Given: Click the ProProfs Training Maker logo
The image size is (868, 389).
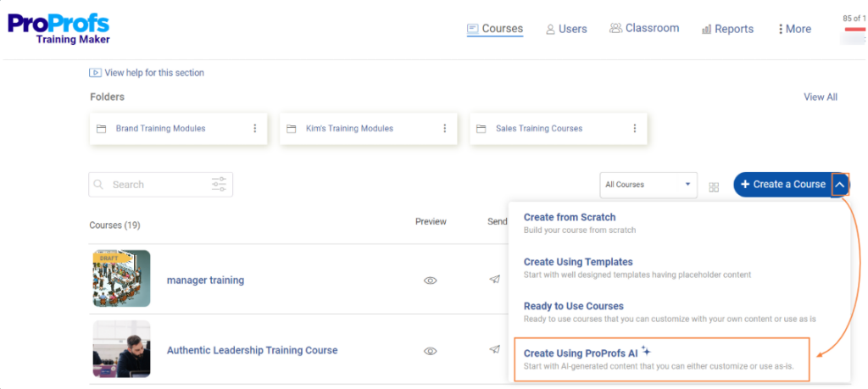Looking at the screenshot, I should 58,27.
